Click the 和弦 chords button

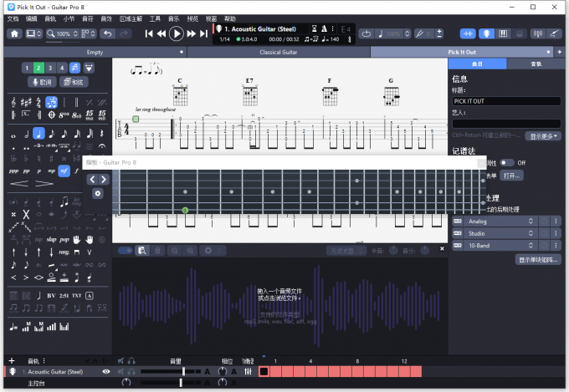pos(74,82)
